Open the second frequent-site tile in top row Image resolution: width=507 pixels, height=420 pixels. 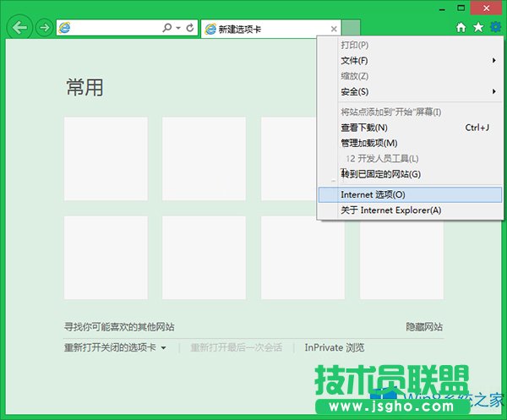click(x=204, y=159)
